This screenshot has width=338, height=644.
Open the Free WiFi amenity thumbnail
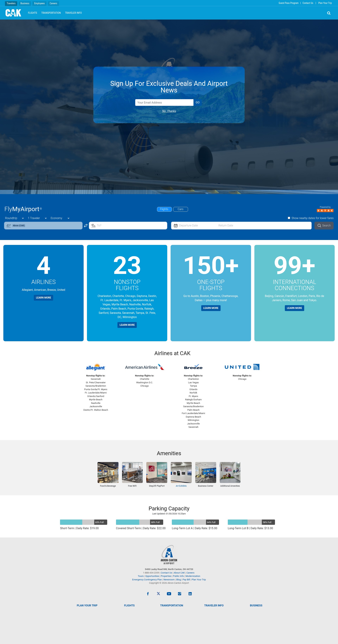(132, 472)
